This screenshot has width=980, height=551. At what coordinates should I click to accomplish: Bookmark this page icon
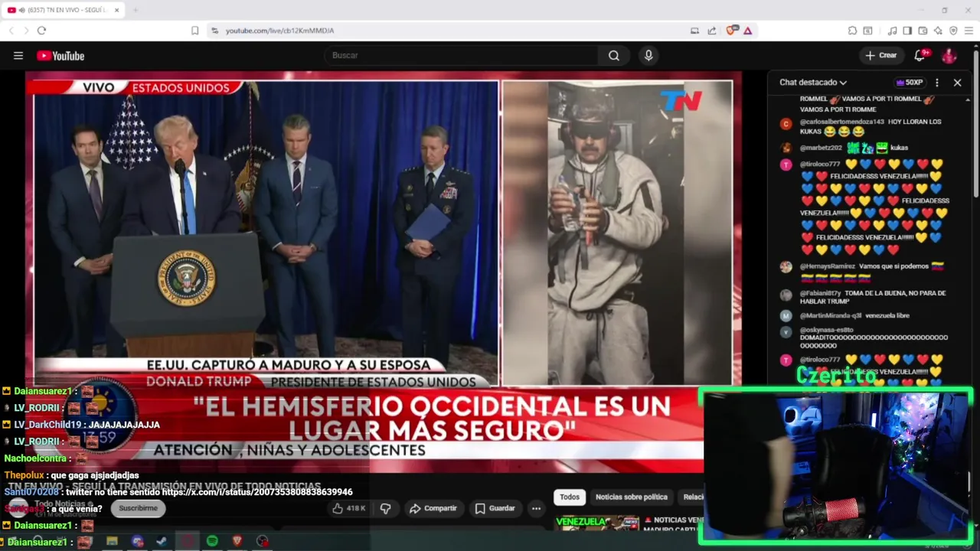coord(194,31)
